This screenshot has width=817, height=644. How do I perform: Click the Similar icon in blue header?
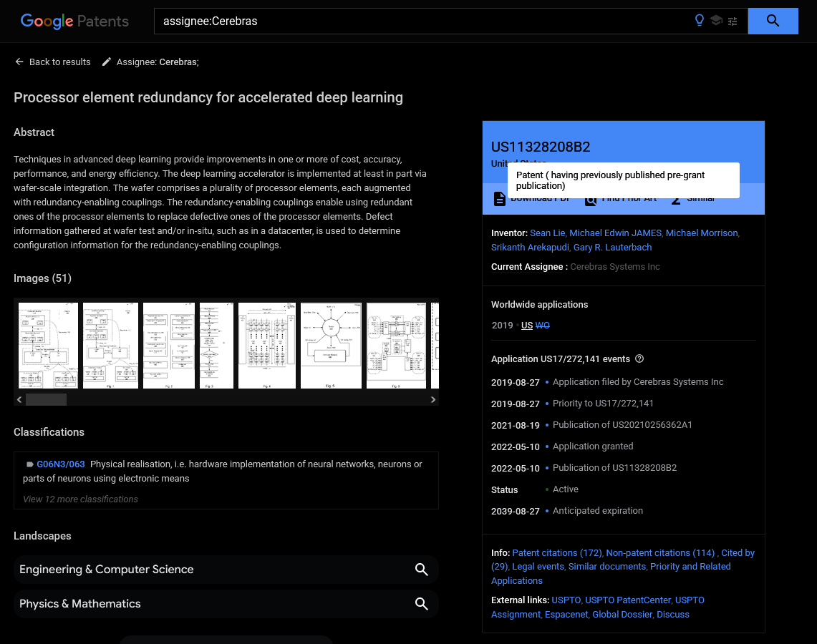point(676,200)
